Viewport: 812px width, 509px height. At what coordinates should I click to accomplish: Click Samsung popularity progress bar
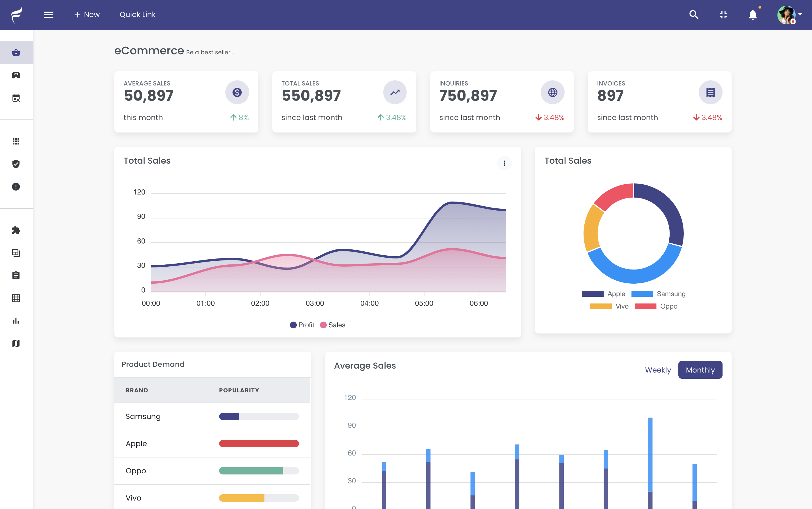pos(259,416)
